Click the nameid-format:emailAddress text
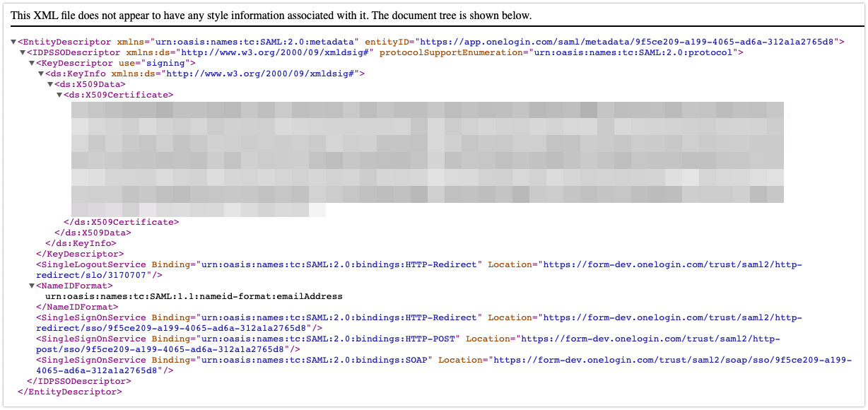The image size is (868, 410). (x=194, y=296)
